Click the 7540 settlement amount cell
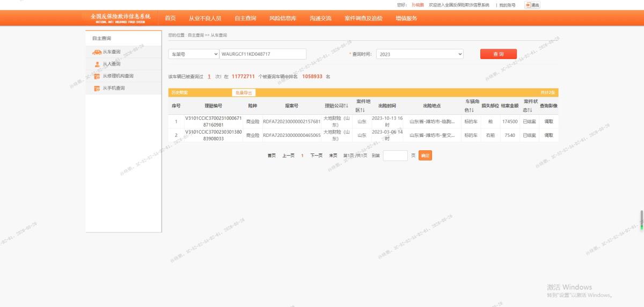The image size is (644, 307). click(x=510, y=135)
